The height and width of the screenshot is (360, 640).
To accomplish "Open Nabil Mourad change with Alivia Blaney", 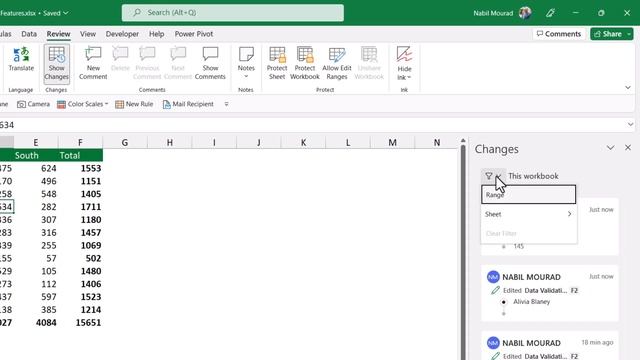I will (x=549, y=293).
